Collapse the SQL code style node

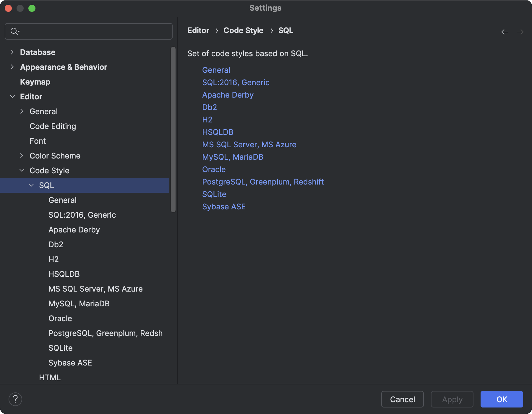point(31,185)
